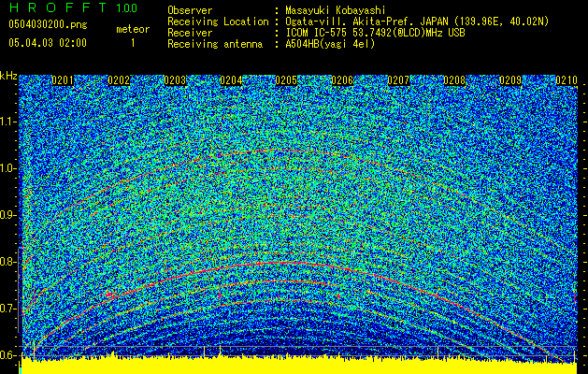The height and width of the screenshot is (374, 588).
Task: Click the 0203 time marker
Action: coord(175,80)
